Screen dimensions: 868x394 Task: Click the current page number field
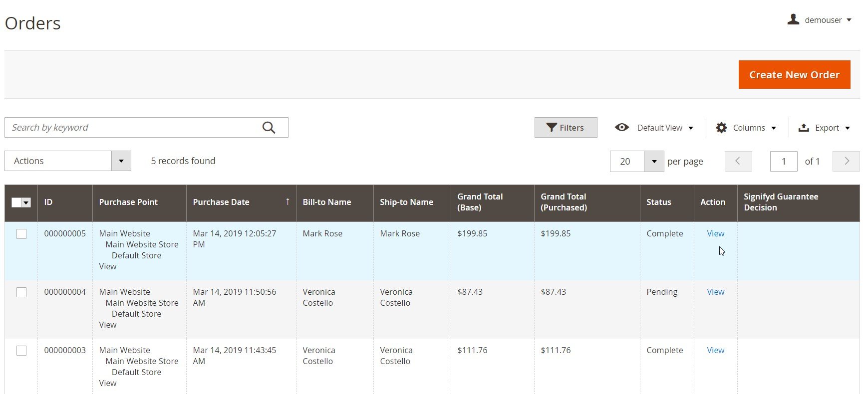coord(784,161)
